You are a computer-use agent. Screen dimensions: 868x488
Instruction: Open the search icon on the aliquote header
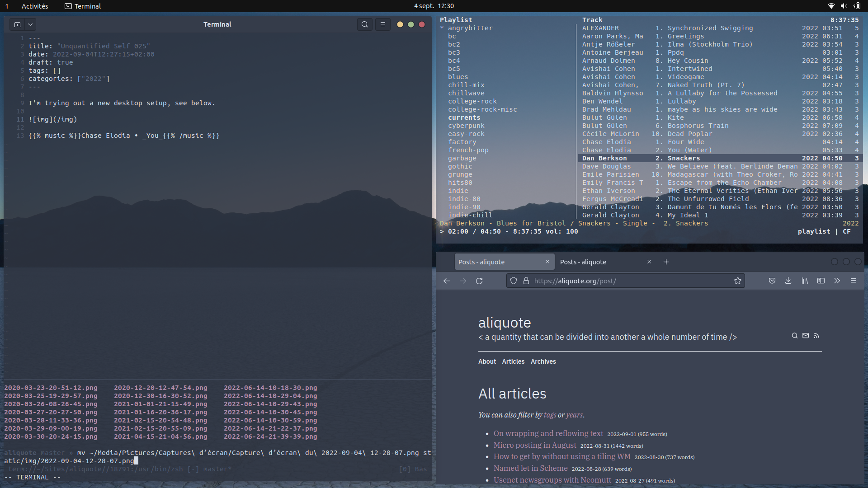(x=794, y=336)
